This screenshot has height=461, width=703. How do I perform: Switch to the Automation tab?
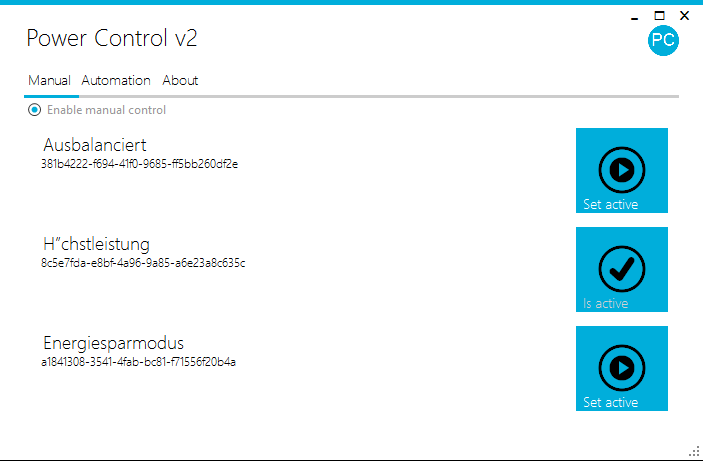coord(116,80)
